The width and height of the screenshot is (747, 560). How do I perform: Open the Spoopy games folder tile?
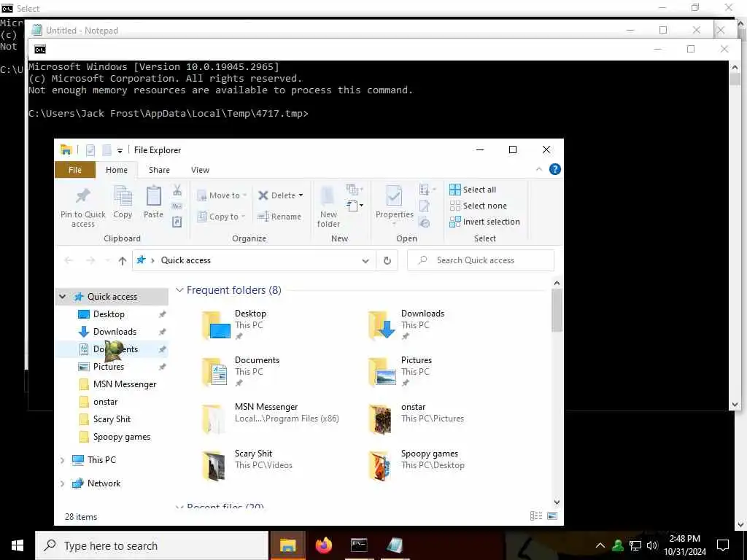click(417, 465)
